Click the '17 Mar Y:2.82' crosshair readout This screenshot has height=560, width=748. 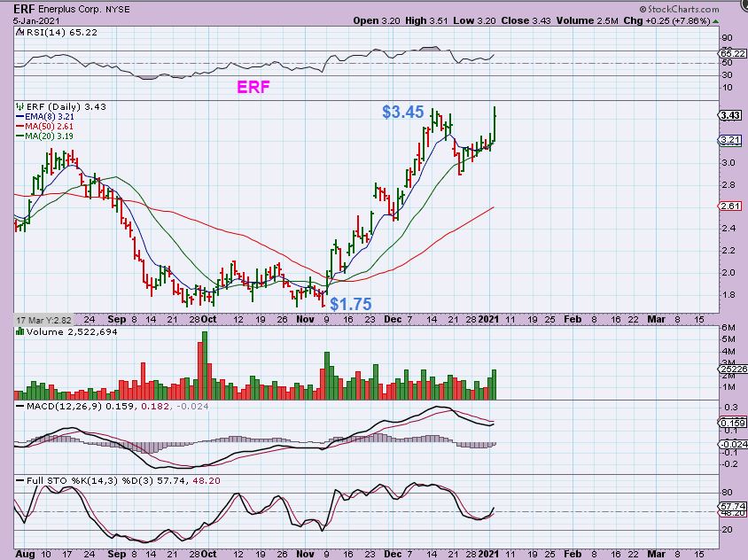pos(43,320)
